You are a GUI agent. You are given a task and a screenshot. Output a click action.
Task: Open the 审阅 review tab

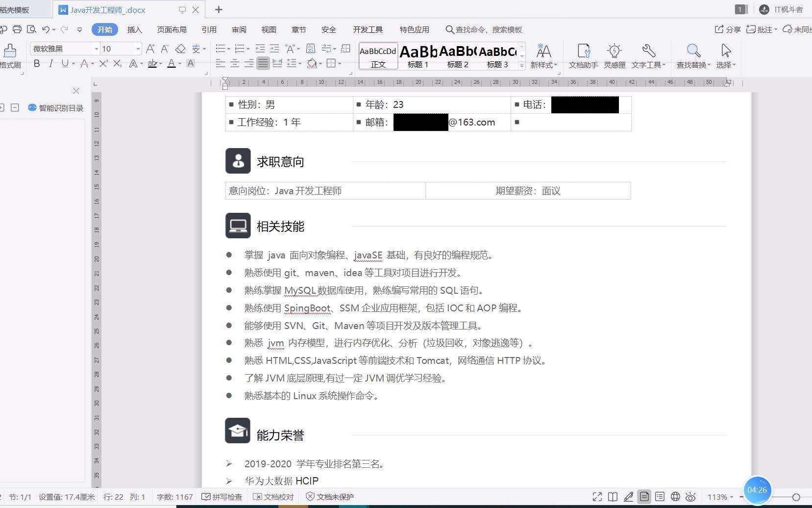tap(238, 29)
